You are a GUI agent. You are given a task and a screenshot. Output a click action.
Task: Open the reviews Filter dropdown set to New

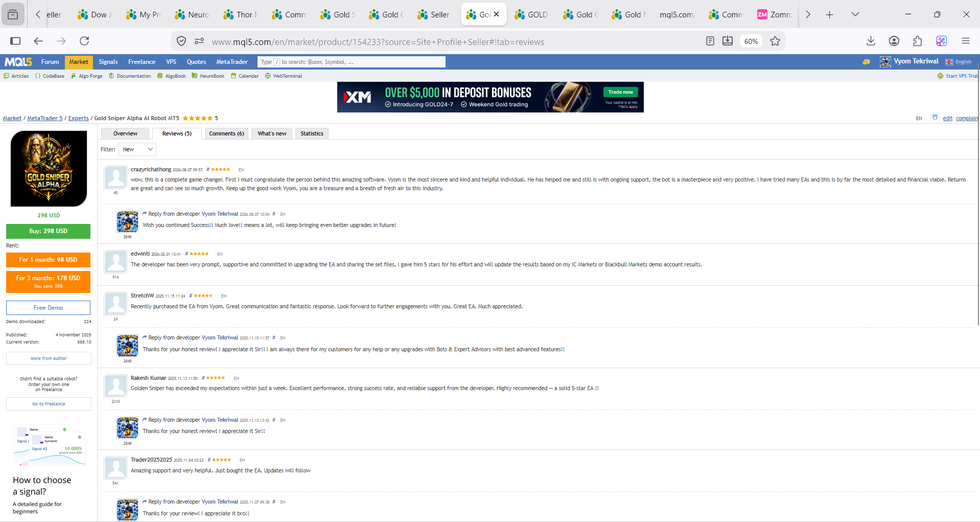pyautogui.click(x=137, y=149)
